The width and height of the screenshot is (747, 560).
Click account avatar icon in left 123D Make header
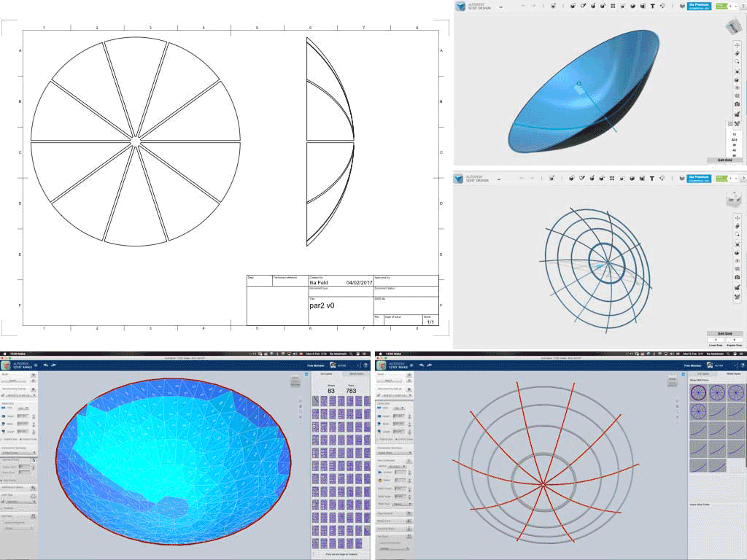click(333, 365)
